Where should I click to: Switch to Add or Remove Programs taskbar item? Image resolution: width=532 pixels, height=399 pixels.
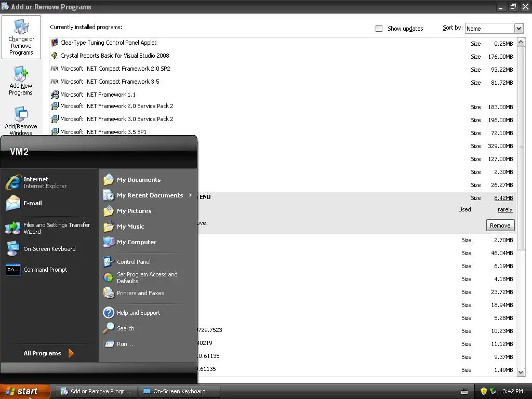click(x=96, y=391)
